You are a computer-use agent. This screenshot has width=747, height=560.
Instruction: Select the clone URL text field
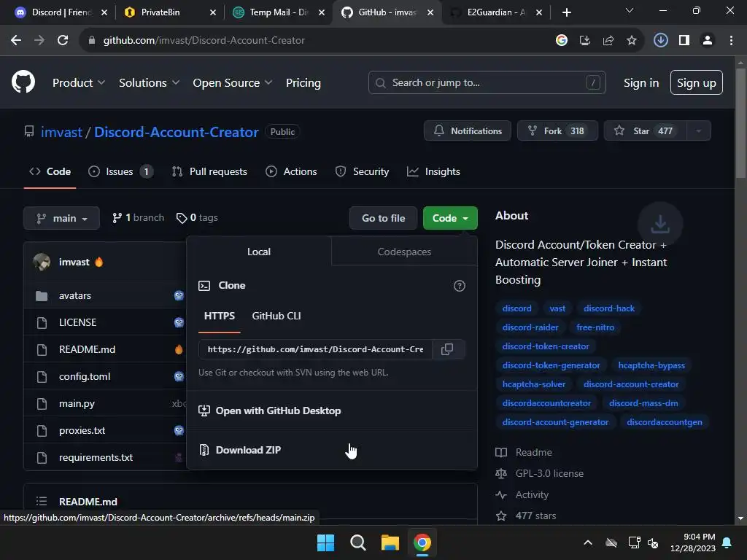[315, 349]
